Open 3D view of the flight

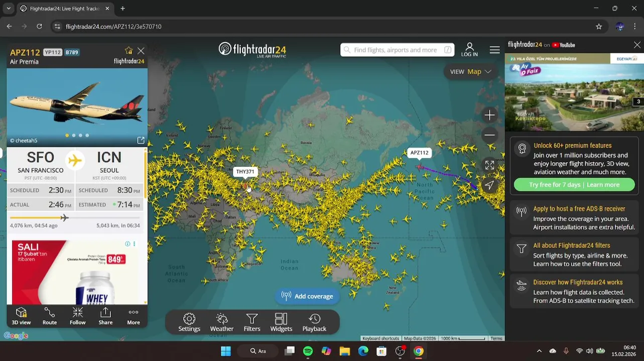[x=21, y=316]
